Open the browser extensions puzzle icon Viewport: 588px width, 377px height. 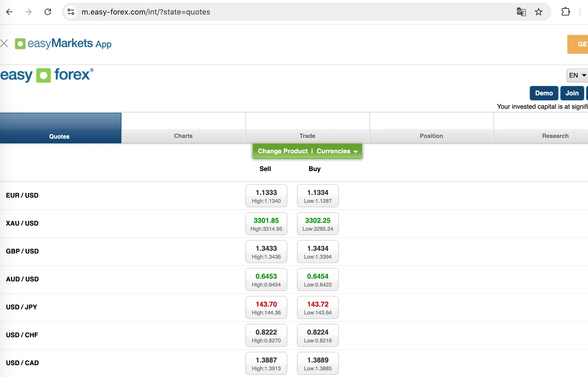566,12
